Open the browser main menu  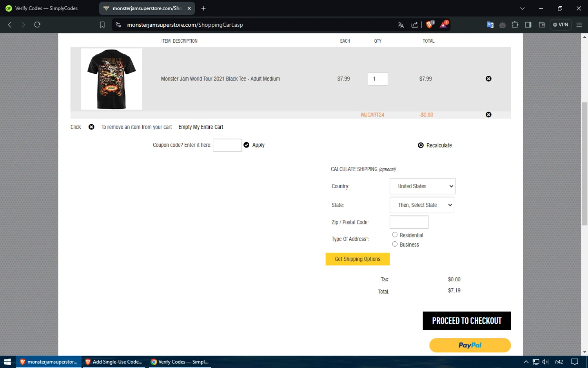pos(579,25)
